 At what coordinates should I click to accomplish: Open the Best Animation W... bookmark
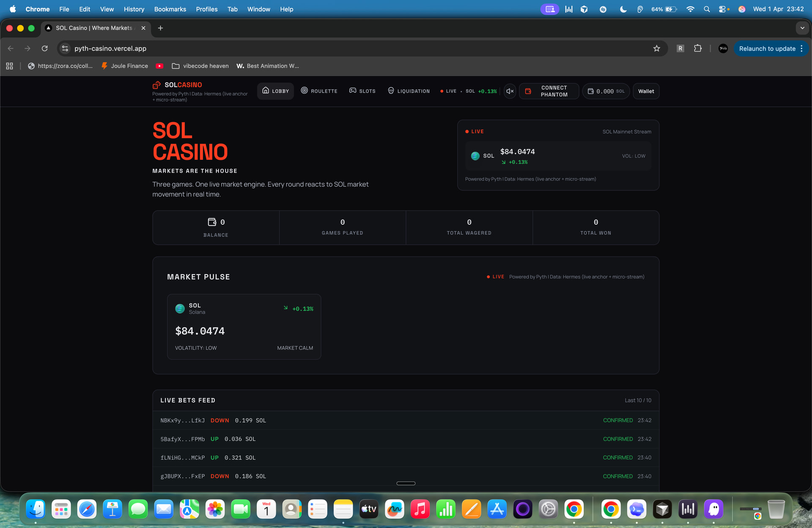pos(268,66)
